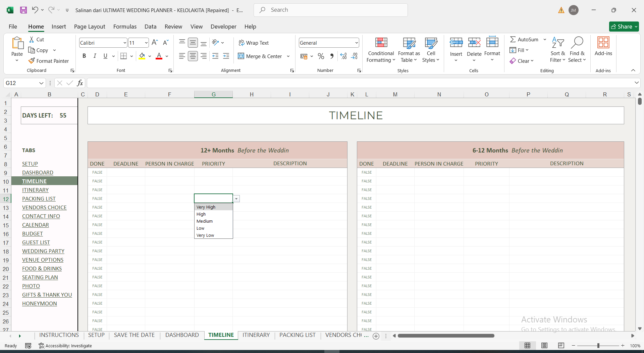This screenshot has width=644, height=353.
Task: Decrease font size with the smaller A icon
Action: [x=166, y=43]
